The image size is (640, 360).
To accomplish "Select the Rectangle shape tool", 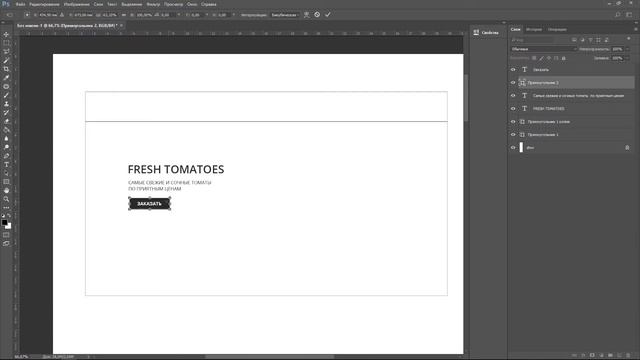I will tap(6, 182).
